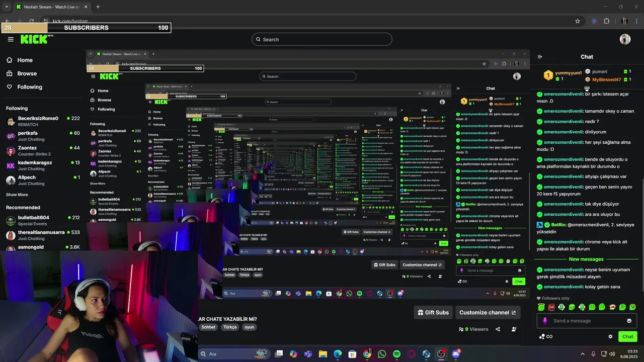Image resolution: width=644 pixels, height=362 pixels.
Task: Open Allpech followed channel
Action: click(x=43, y=180)
